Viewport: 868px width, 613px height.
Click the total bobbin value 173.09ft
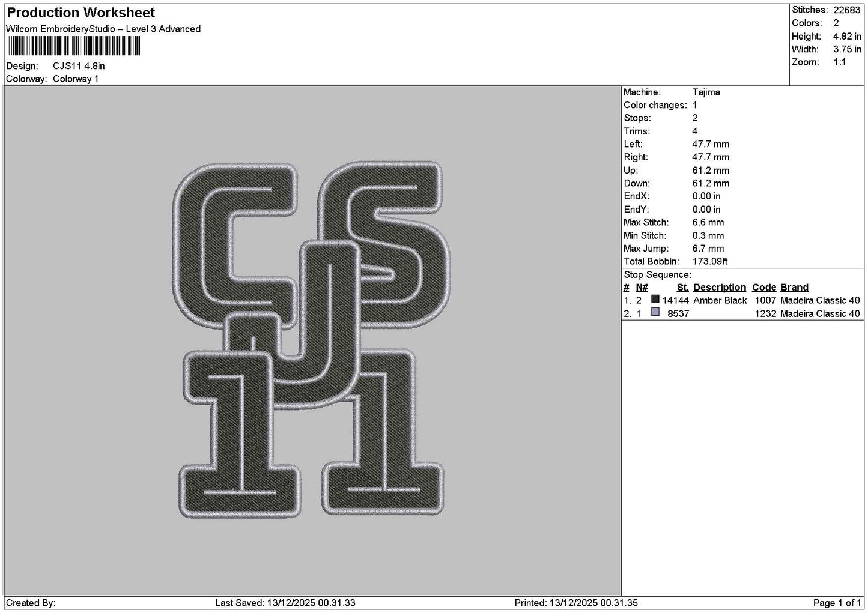[x=710, y=262]
